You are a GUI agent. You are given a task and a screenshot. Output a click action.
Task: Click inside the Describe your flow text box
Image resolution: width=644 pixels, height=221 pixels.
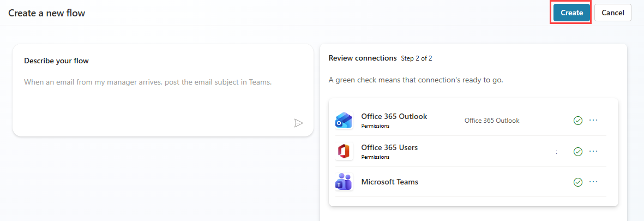[163, 91]
